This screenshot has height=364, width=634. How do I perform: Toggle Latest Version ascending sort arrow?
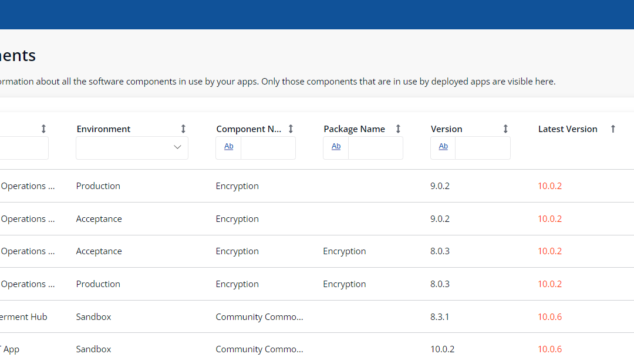613,129
